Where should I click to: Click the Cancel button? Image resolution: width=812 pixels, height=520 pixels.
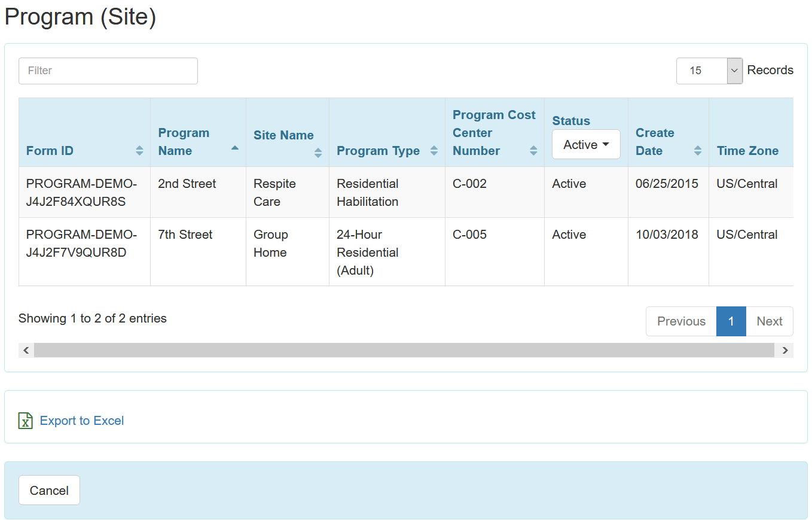click(49, 490)
